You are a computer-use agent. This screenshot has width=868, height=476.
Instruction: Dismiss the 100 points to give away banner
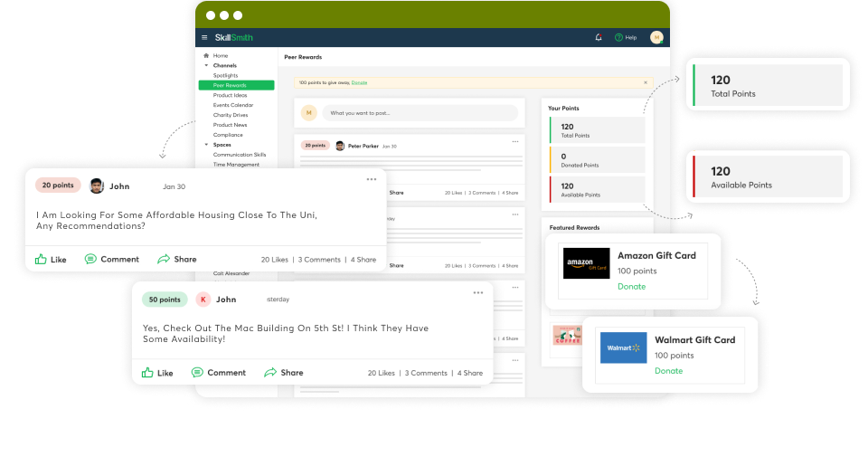(645, 82)
